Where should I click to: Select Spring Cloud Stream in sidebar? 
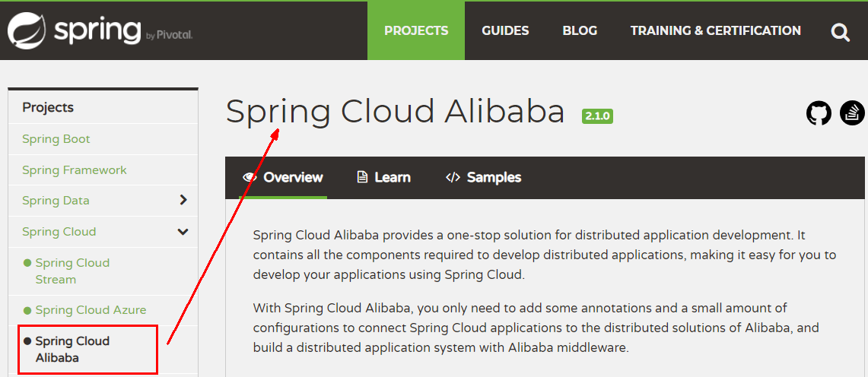[72, 271]
